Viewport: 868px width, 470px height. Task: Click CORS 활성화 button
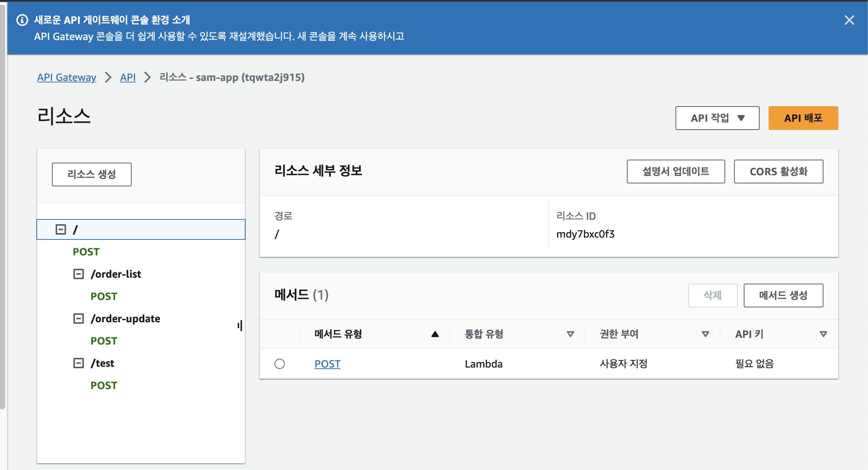click(778, 172)
